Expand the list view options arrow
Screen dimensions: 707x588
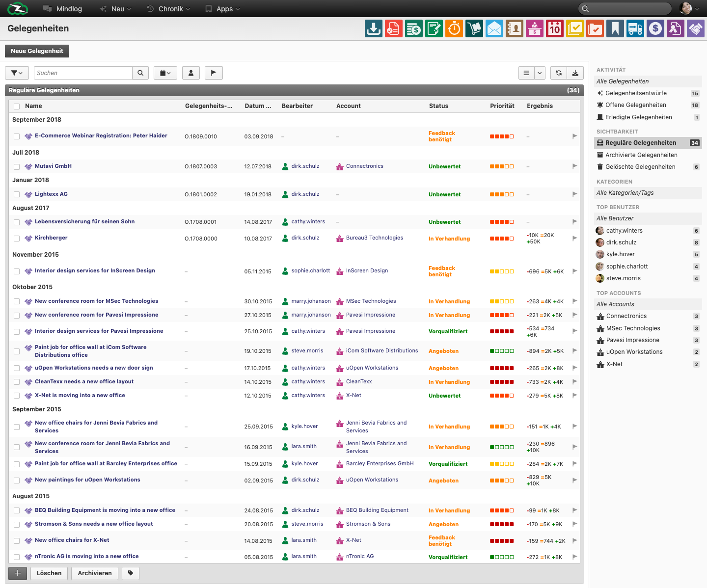click(540, 73)
